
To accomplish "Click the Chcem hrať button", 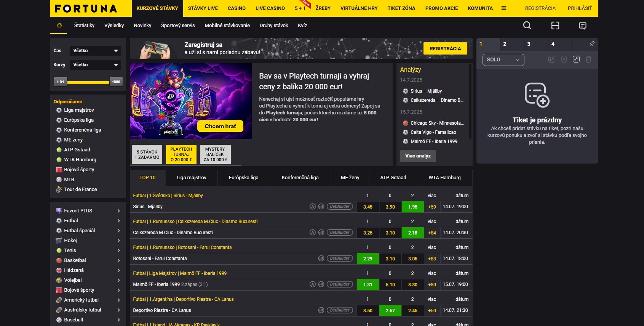I will click(220, 126).
